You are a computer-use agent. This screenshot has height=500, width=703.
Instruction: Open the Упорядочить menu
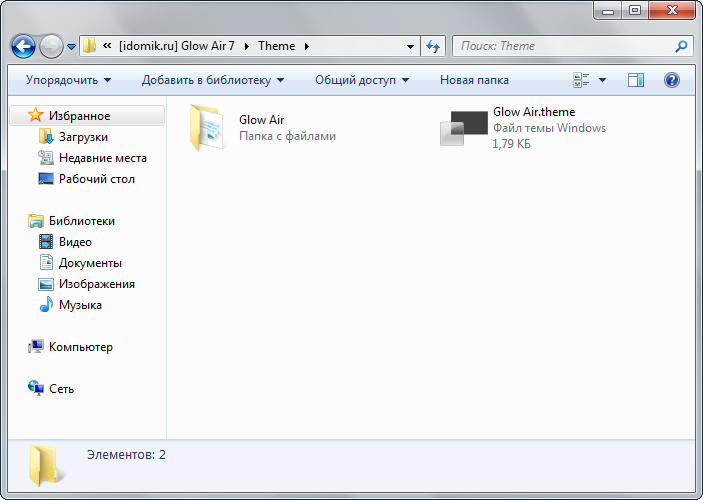pyautogui.click(x=68, y=80)
